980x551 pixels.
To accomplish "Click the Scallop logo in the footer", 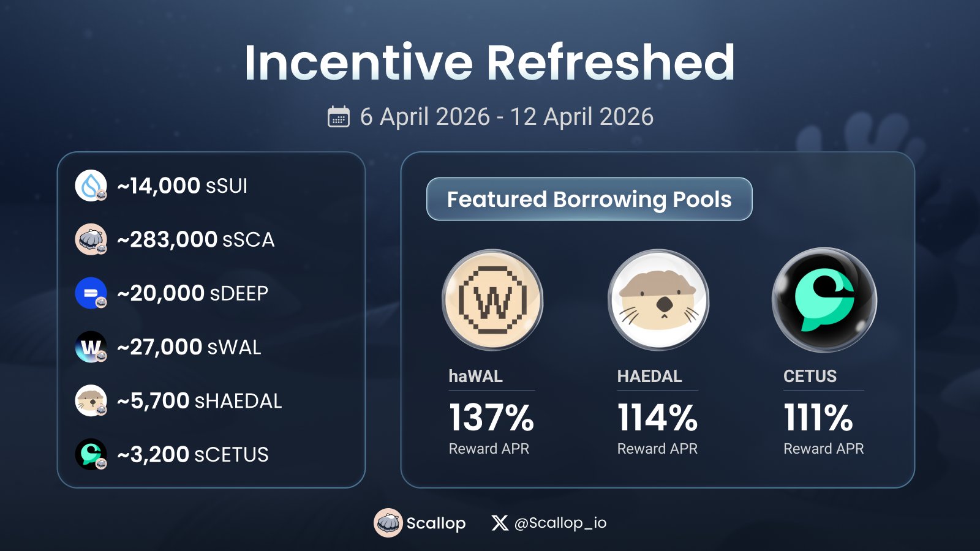I will tap(388, 523).
